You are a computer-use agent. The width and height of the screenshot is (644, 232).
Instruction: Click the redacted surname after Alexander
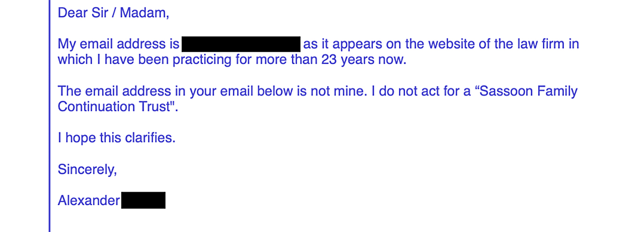(x=143, y=201)
